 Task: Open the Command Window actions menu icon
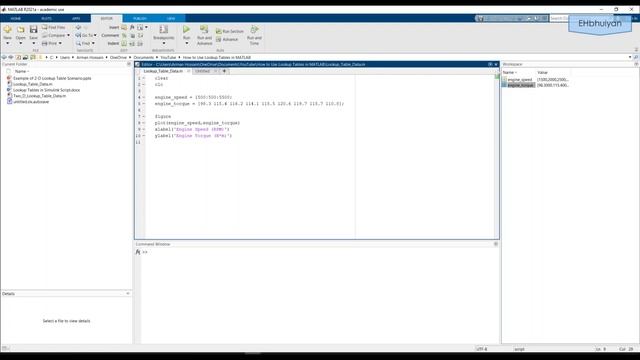[496, 244]
